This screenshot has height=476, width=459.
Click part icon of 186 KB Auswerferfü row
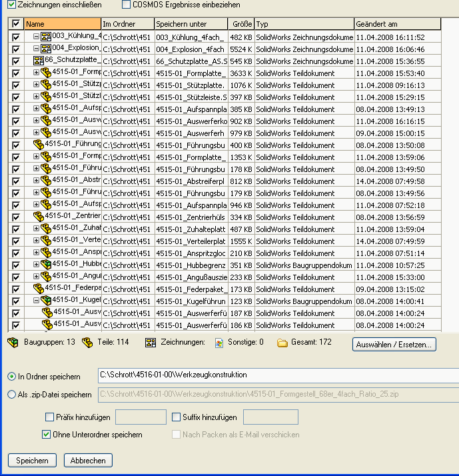[x=47, y=325]
